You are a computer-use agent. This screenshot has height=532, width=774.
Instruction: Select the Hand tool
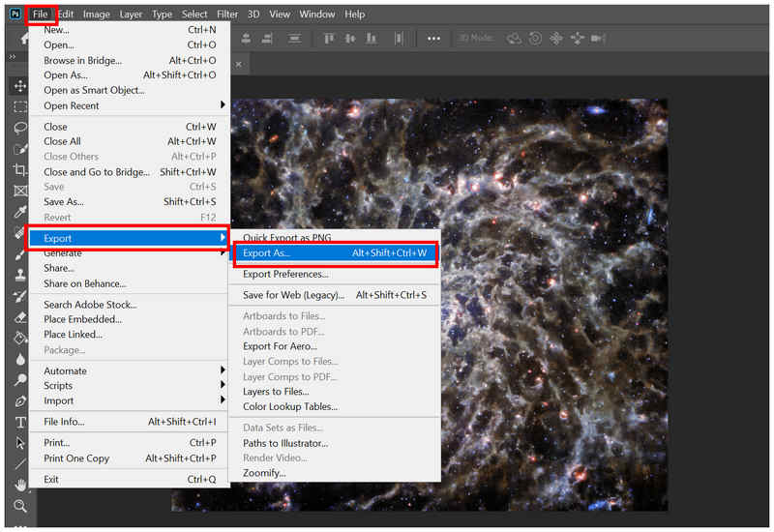pos(19,486)
